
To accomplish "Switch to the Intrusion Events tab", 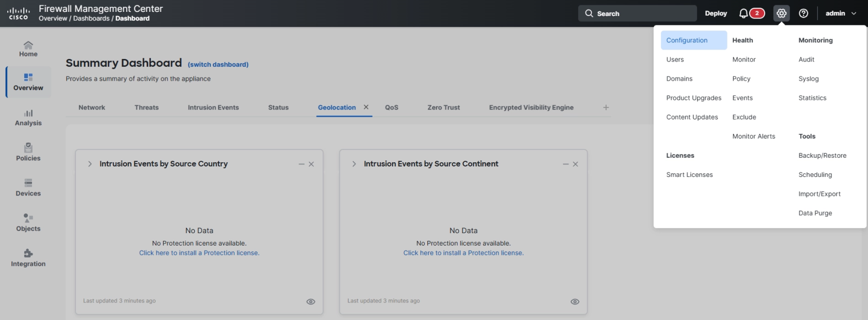I will [x=213, y=108].
